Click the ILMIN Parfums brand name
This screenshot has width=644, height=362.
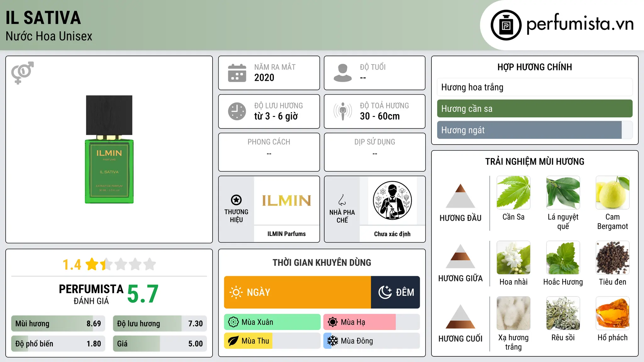tap(286, 234)
